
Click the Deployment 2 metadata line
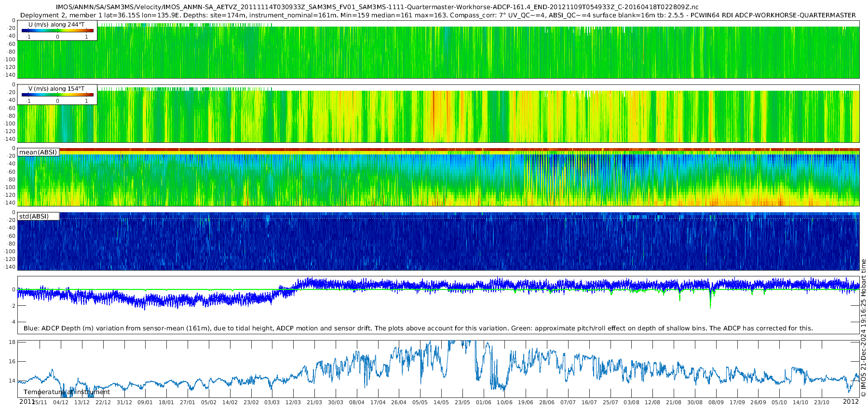pos(438,15)
